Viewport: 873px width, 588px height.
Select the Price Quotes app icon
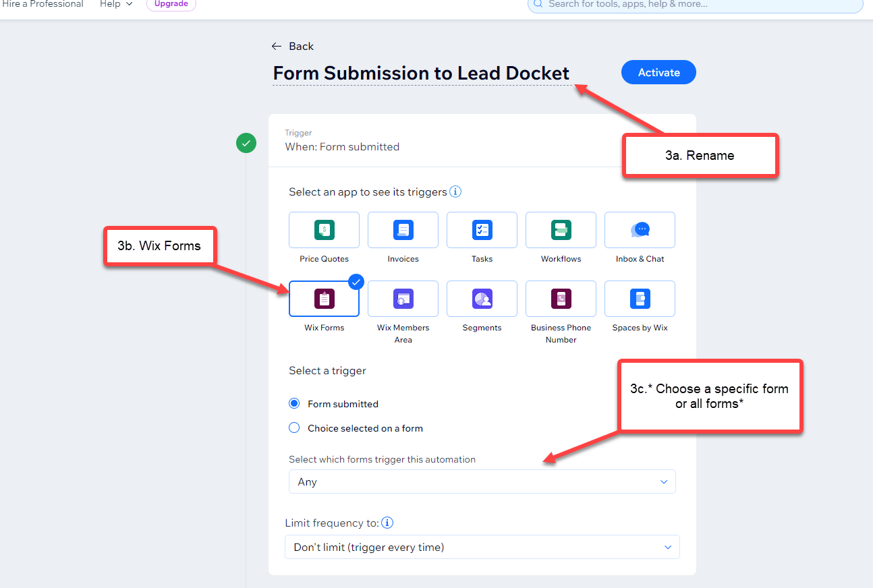(x=324, y=230)
